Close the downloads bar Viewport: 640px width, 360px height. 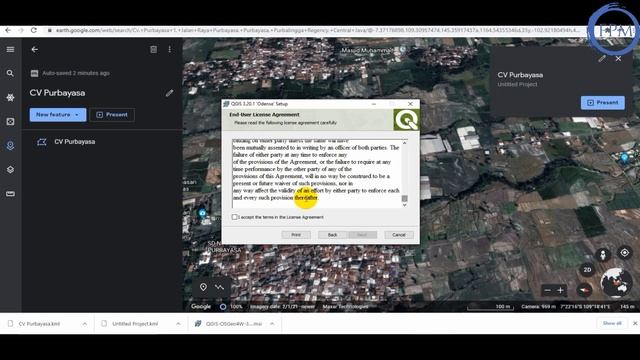pyautogui.click(x=635, y=323)
